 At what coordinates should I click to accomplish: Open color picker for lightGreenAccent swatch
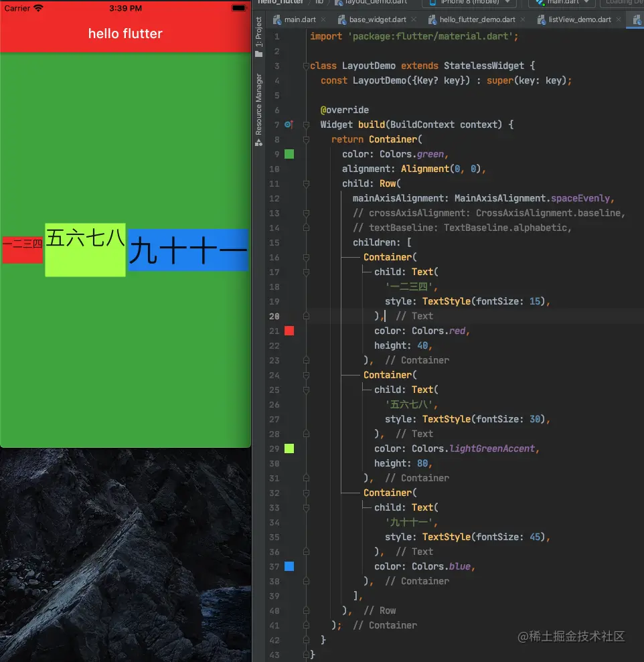pyautogui.click(x=289, y=448)
